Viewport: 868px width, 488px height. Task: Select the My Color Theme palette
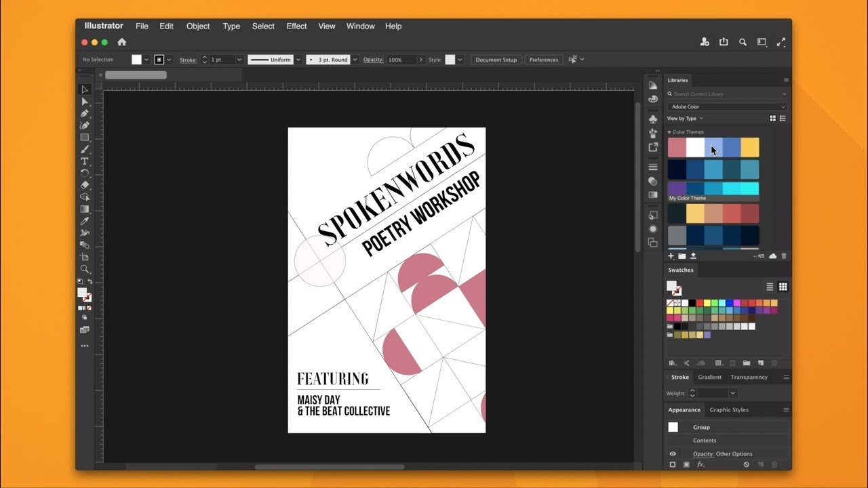[713, 191]
